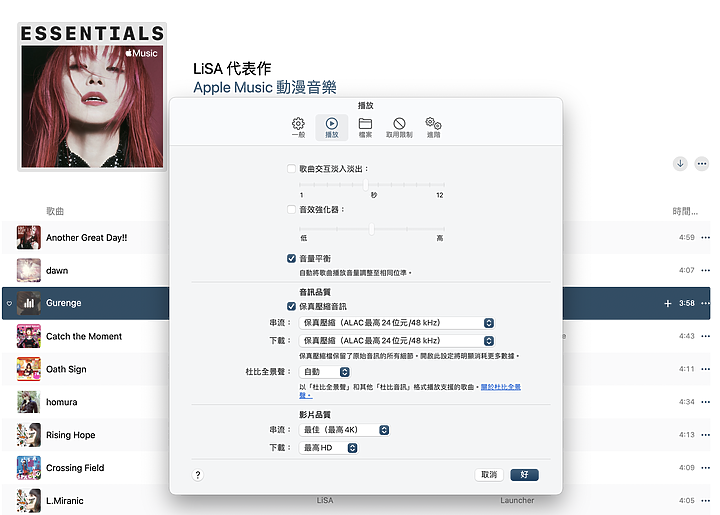Viewport: 720px width, 515px height.
Task: Click the help question mark button
Action: pyautogui.click(x=198, y=475)
